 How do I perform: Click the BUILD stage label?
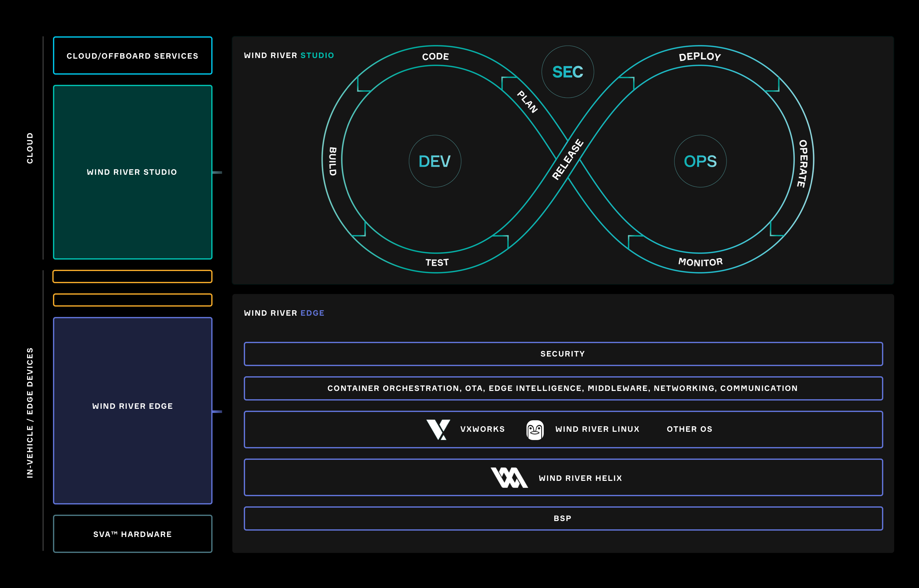coord(333,161)
